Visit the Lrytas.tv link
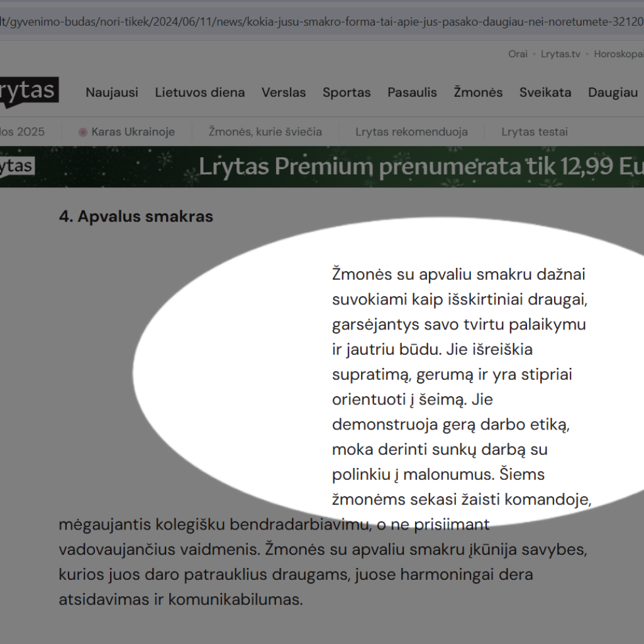This screenshot has height=644, width=644. [560, 54]
